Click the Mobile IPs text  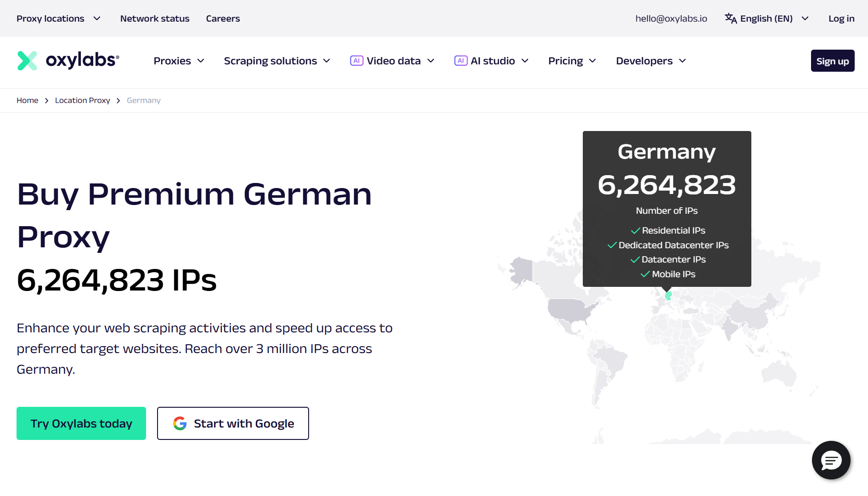tap(673, 274)
